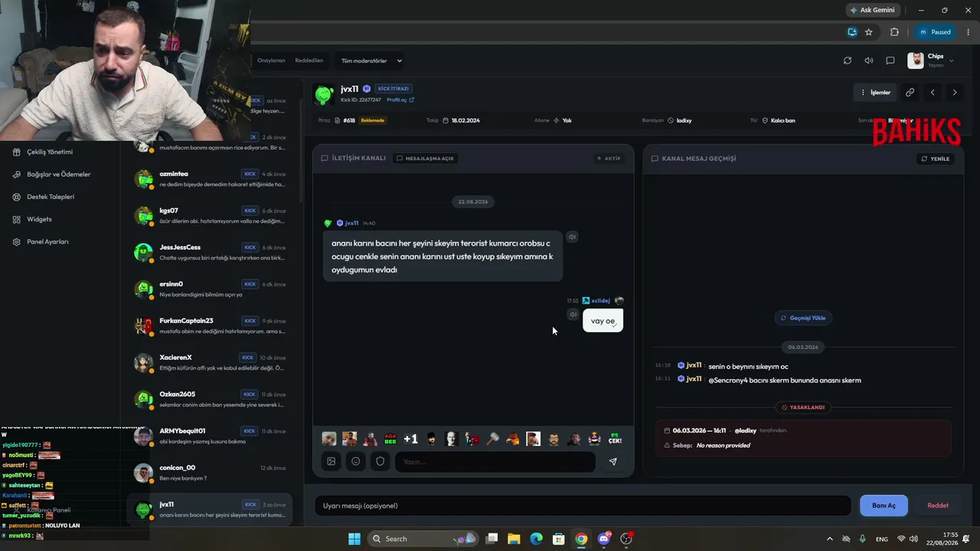Click the shield icon beside message input

point(381,461)
